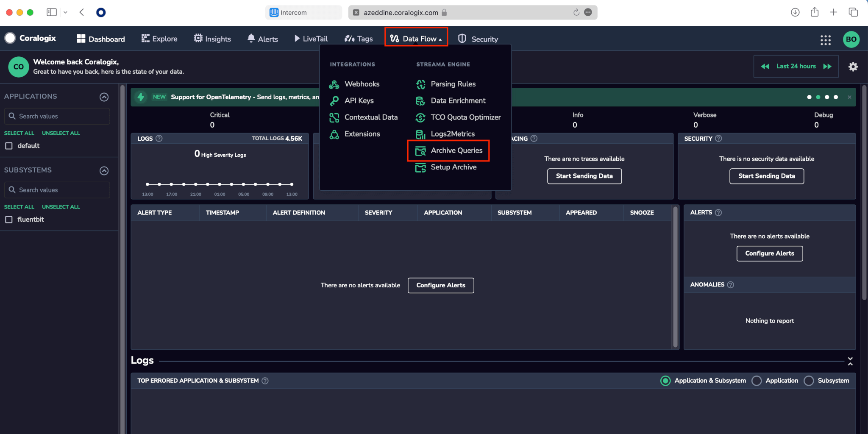Collapse the Applications filter section
The height and width of the screenshot is (434, 868).
[x=104, y=97]
